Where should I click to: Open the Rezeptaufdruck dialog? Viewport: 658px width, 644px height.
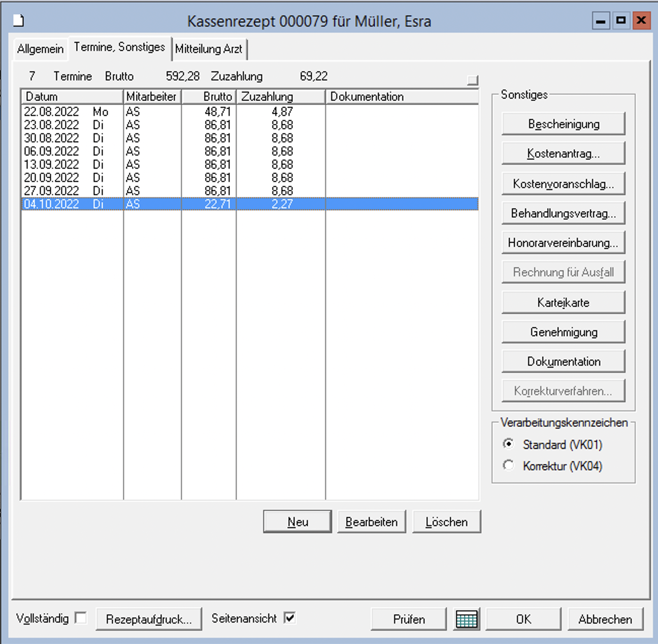pos(148,619)
